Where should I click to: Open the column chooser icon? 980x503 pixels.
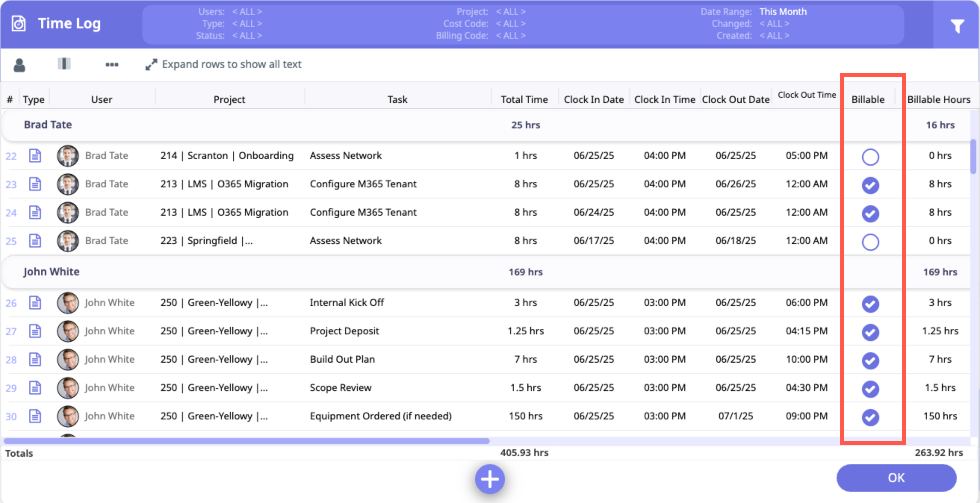click(x=64, y=64)
